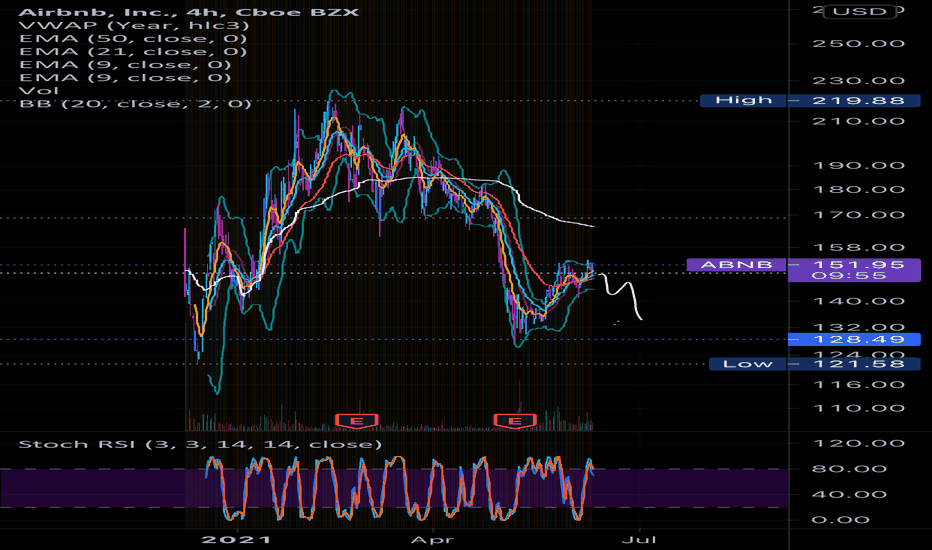Click the 110.00 price axis label
The height and width of the screenshot is (550, 932).
pos(858,408)
